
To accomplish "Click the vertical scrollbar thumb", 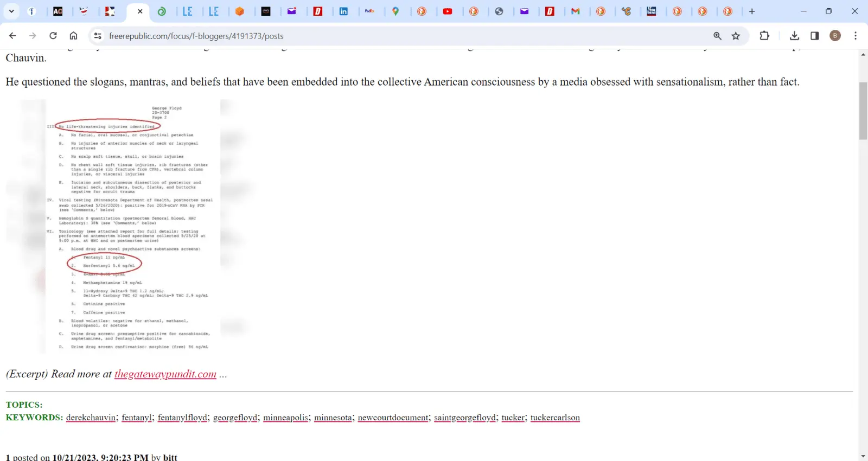I will point(863,111).
